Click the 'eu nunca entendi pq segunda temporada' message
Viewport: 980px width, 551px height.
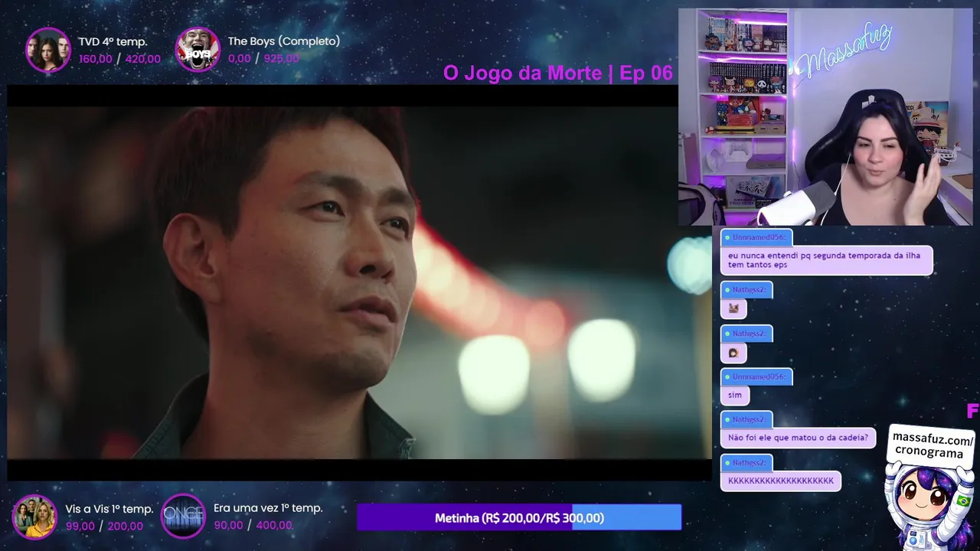(x=826, y=260)
